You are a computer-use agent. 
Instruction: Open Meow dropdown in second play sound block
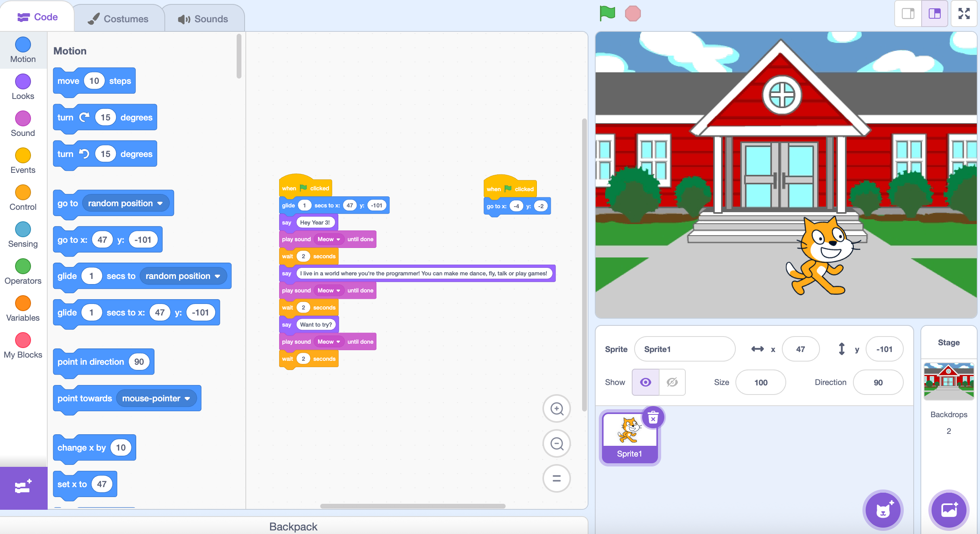pyautogui.click(x=329, y=290)
